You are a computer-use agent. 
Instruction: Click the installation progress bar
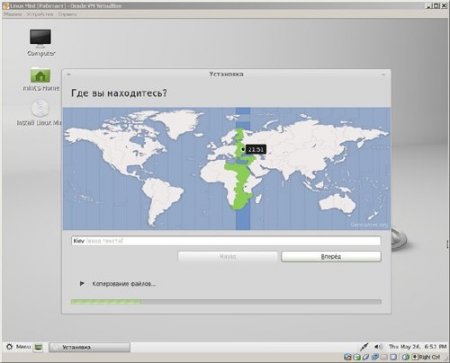click(x=226, y=302)
